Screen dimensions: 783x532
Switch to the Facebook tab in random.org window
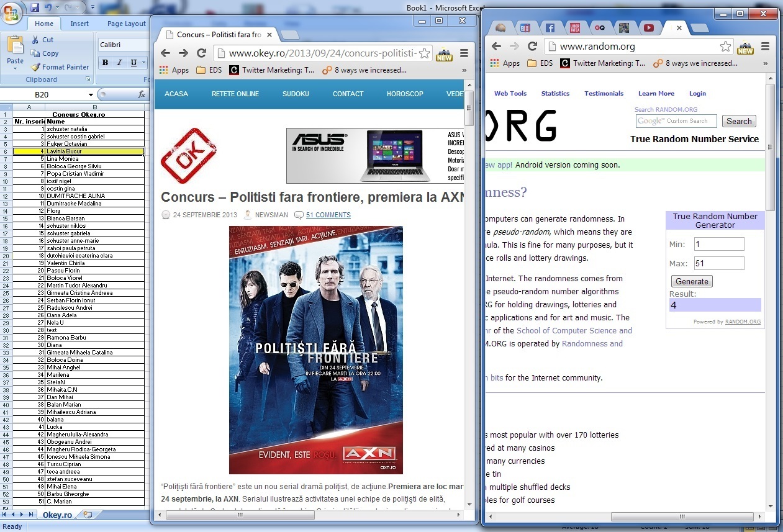[x=550, y=28]
